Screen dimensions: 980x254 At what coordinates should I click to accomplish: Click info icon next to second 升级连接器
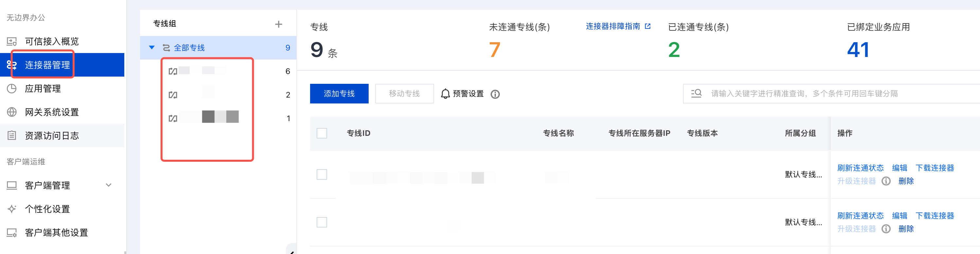(886, 228)
